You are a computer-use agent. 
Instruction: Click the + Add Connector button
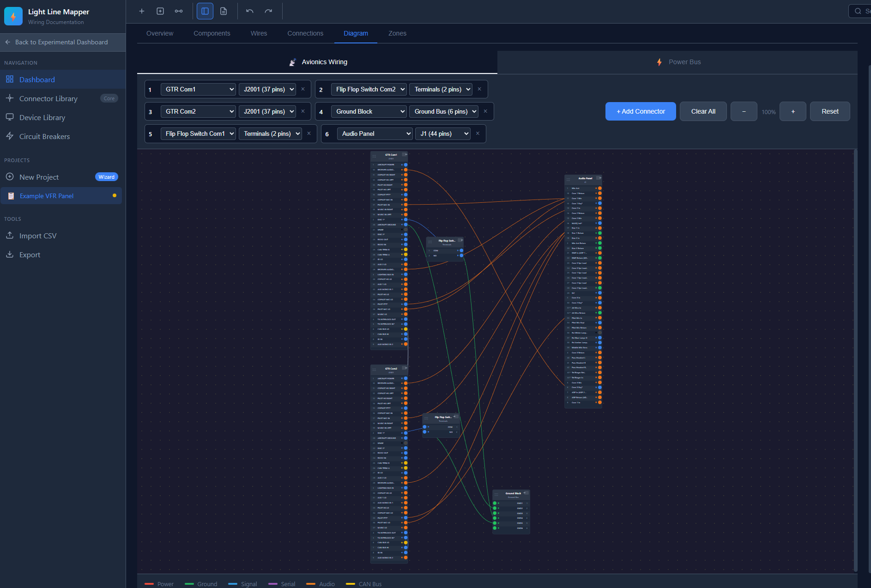(641, 111)
